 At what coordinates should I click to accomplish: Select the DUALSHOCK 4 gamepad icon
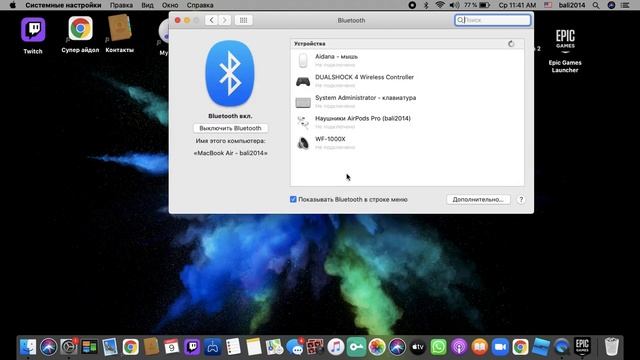[x=303, y=82]
